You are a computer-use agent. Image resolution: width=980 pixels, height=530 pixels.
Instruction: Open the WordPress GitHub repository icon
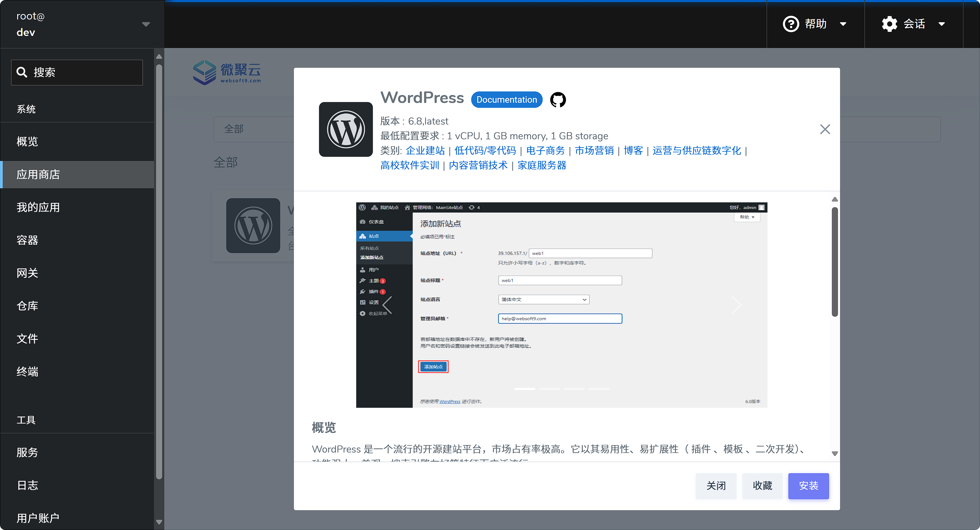click(558, 99)
